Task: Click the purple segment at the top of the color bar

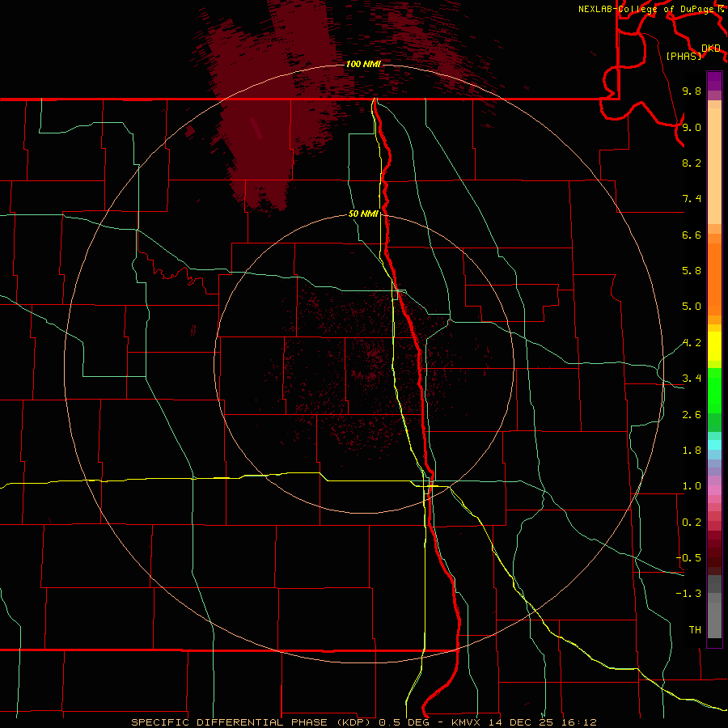Action: (x=714, y=81)
